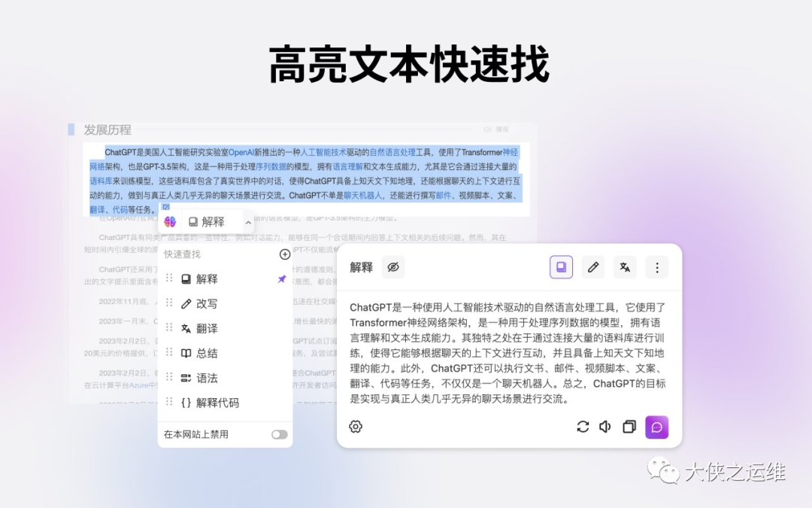
Task: Grab the drag handle beside 解释代码
Action: (x=169, y=402)
